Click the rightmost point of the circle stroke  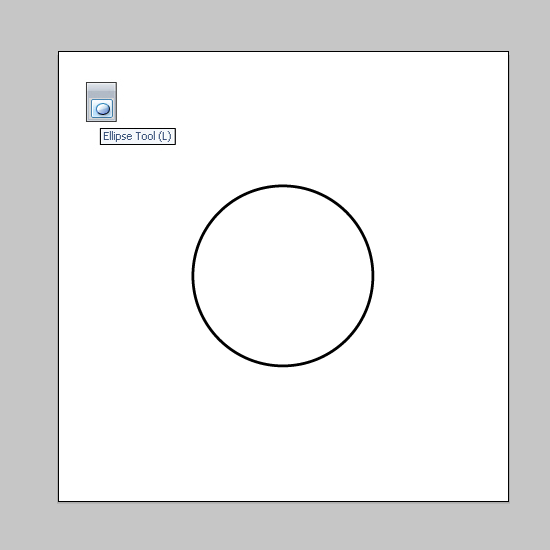point(373,276)
